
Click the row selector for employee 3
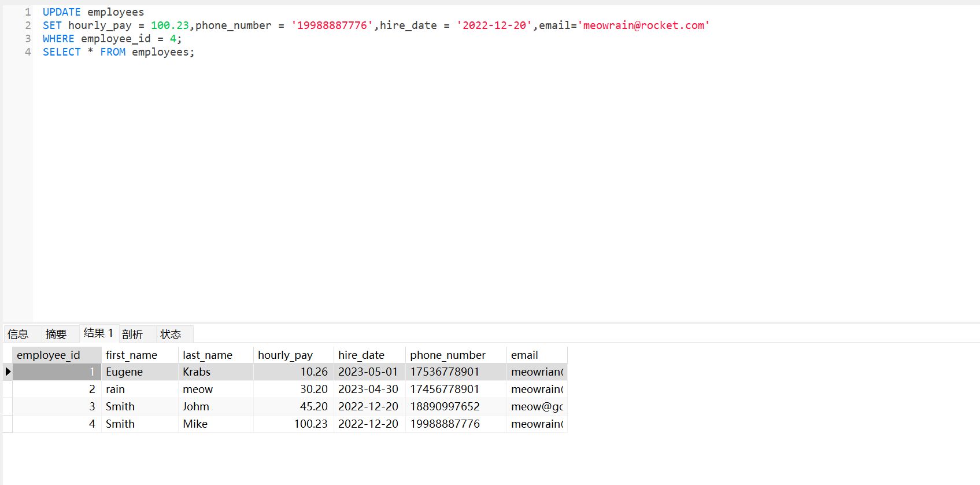point(8,406)
